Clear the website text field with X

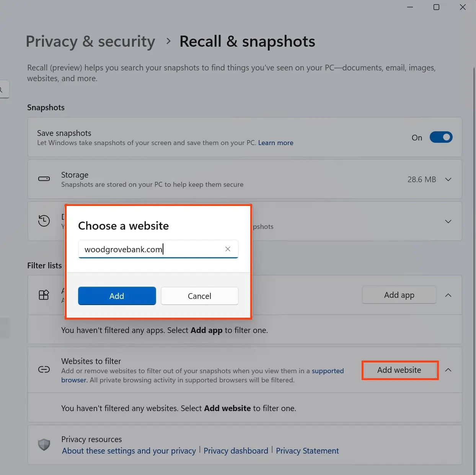click(228, 249)
